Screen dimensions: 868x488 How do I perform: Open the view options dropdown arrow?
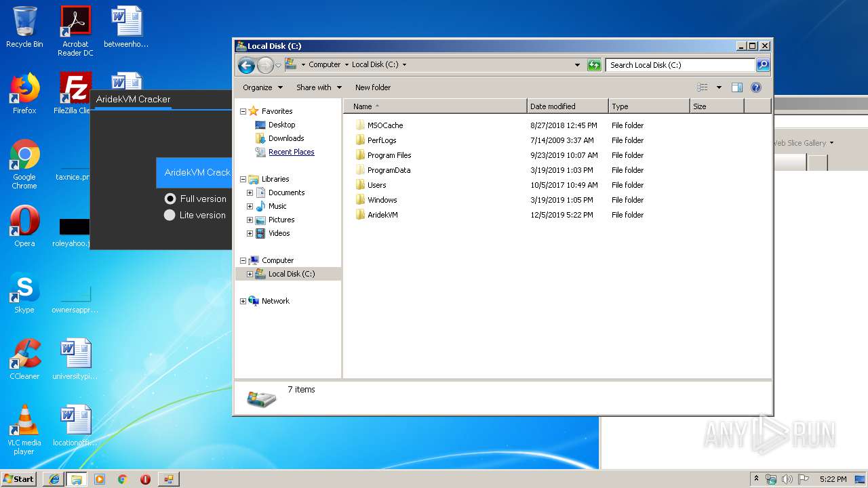point(719,87)
